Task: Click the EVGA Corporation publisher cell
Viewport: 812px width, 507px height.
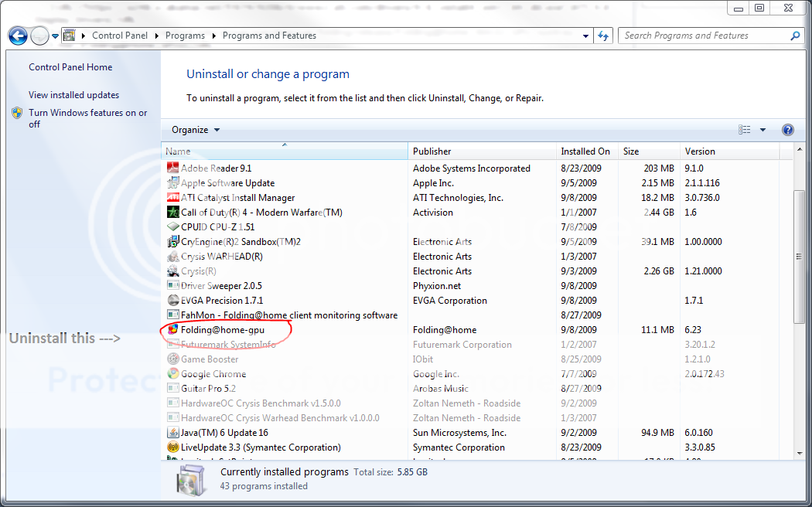Action: pos(450,300)
